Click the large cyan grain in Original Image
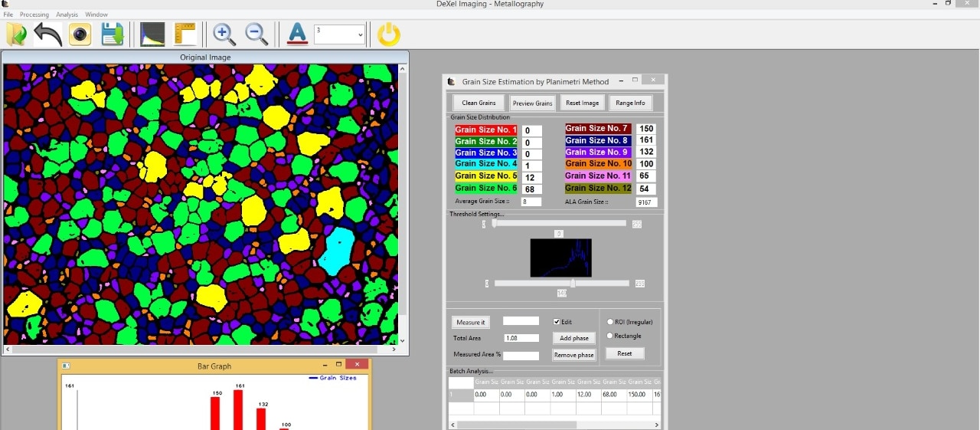980x430 pixels. (336, 251)
